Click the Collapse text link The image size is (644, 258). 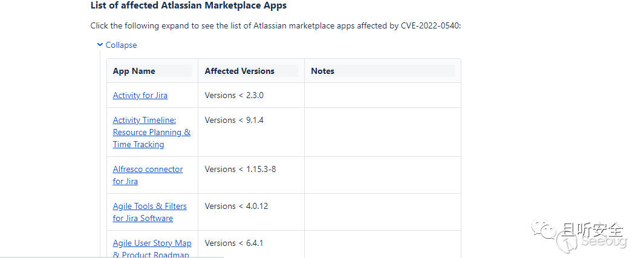point(121,45)
